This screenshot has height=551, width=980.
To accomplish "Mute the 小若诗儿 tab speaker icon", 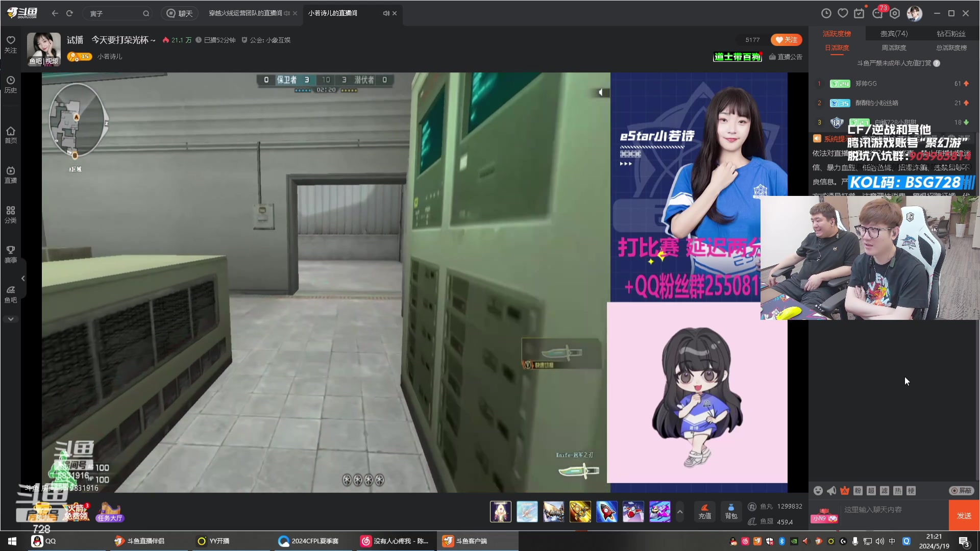I will [386, 13].
